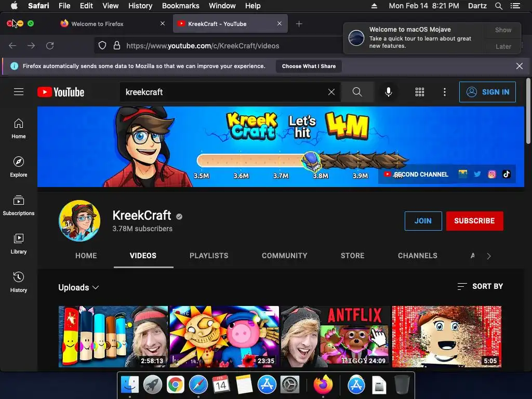Click the YouTube logo
Viewport: 532px width, 399px height.
point(61,92)
